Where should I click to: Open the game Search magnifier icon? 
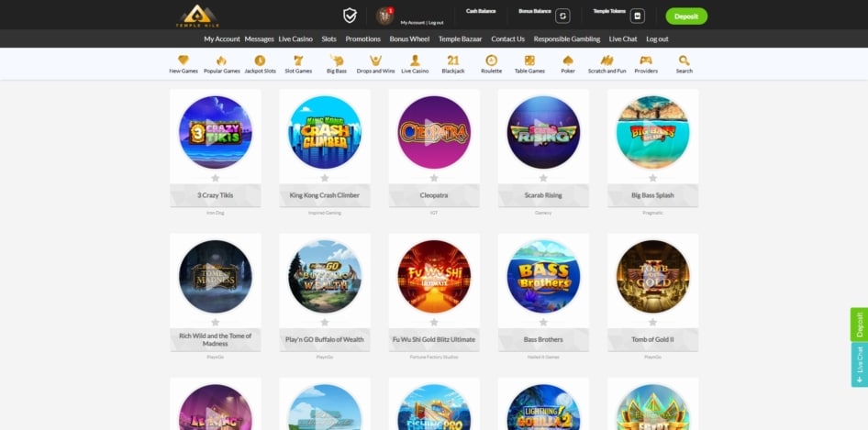(x=684, y=61)
